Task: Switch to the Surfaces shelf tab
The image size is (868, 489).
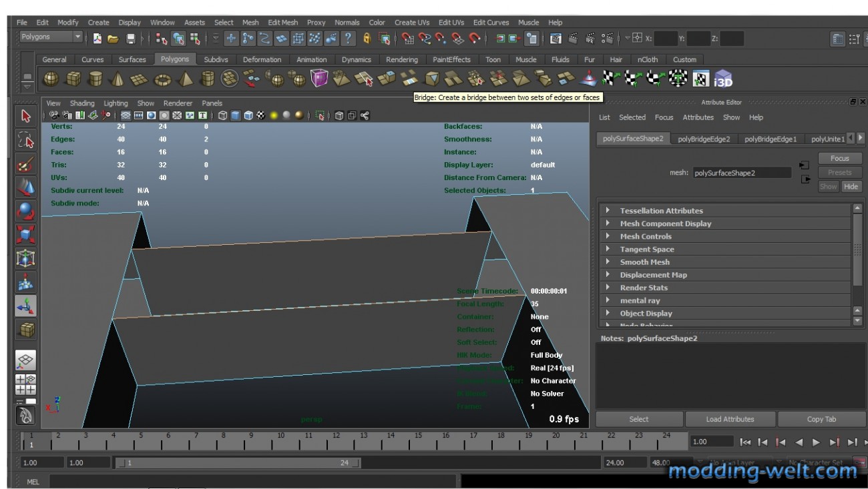Action: click(132, 59)
